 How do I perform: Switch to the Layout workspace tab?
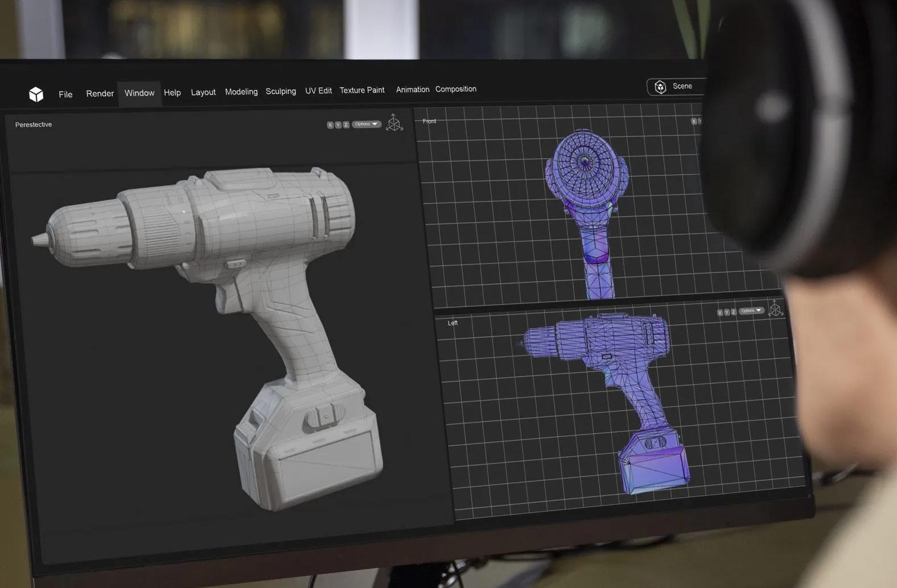[x=203, y=92]
